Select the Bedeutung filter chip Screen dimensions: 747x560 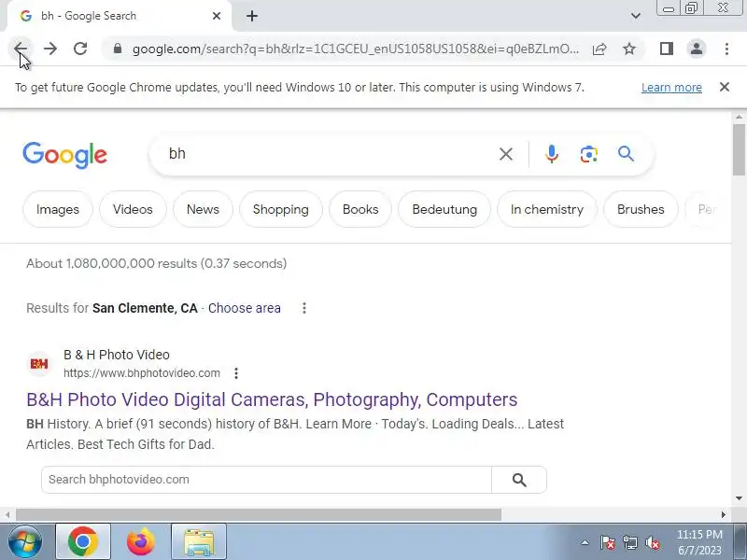(x=444, y=209)
